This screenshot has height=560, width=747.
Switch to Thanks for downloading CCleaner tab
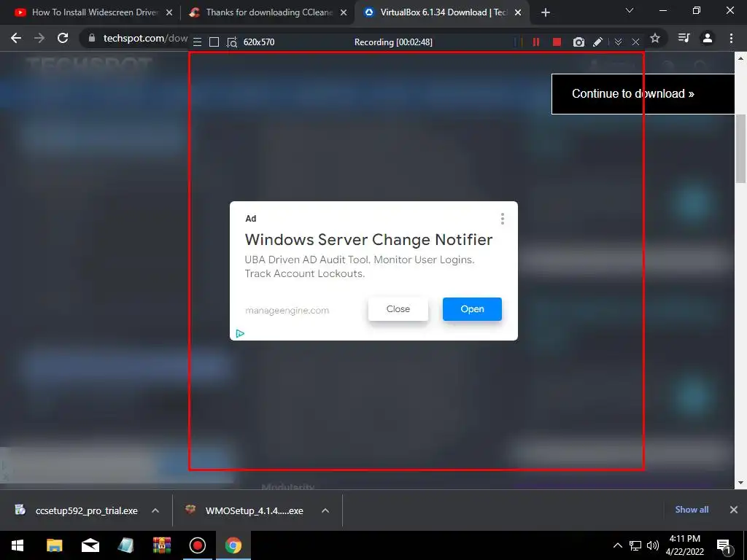pyautogui.click(x=269, y=12)
